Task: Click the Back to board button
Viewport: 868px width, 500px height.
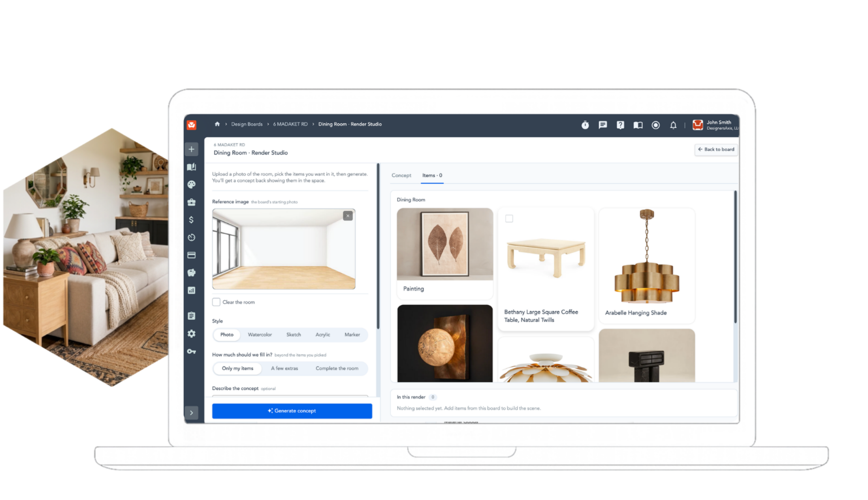Action: (x=716, y=149)
